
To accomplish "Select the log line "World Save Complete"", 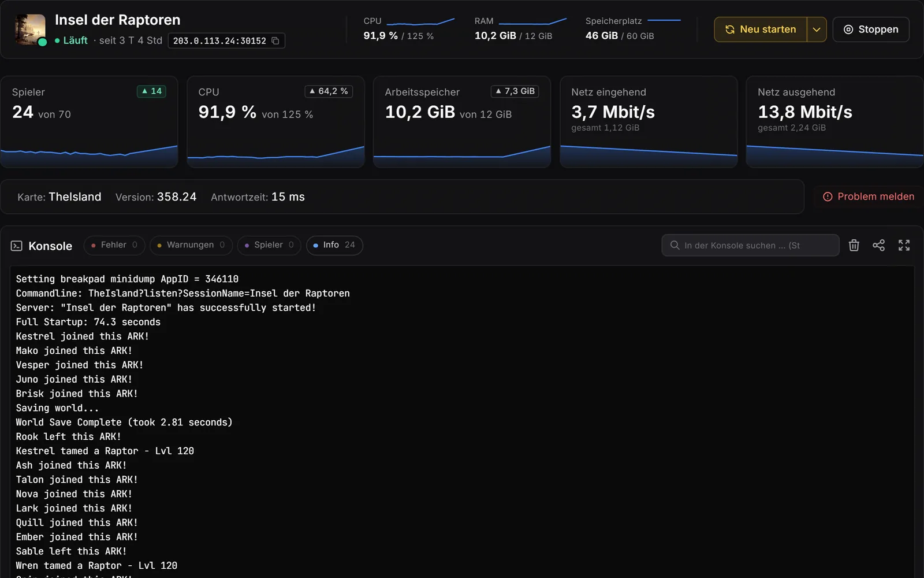I will pos(124,423).
